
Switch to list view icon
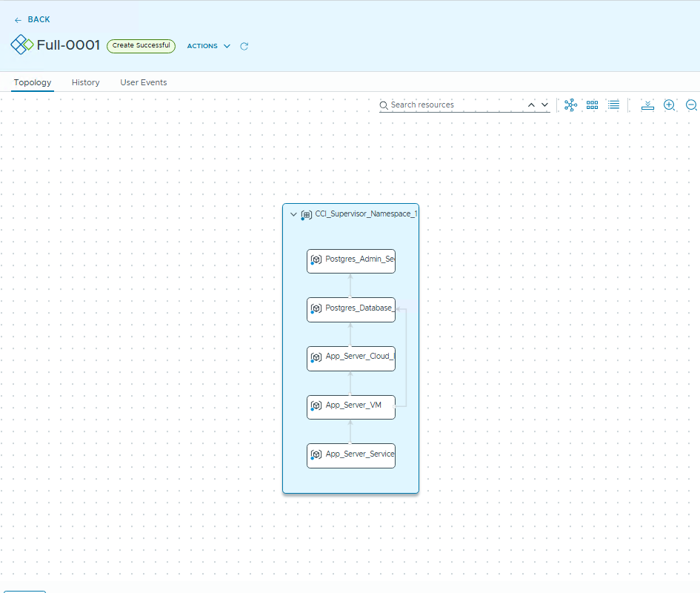pyautogui.click(x=613, y=105)
